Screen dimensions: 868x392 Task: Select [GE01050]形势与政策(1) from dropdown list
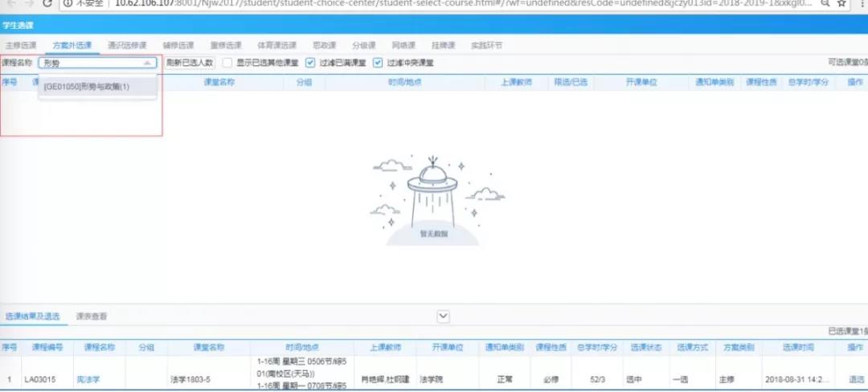coord(87,87)
